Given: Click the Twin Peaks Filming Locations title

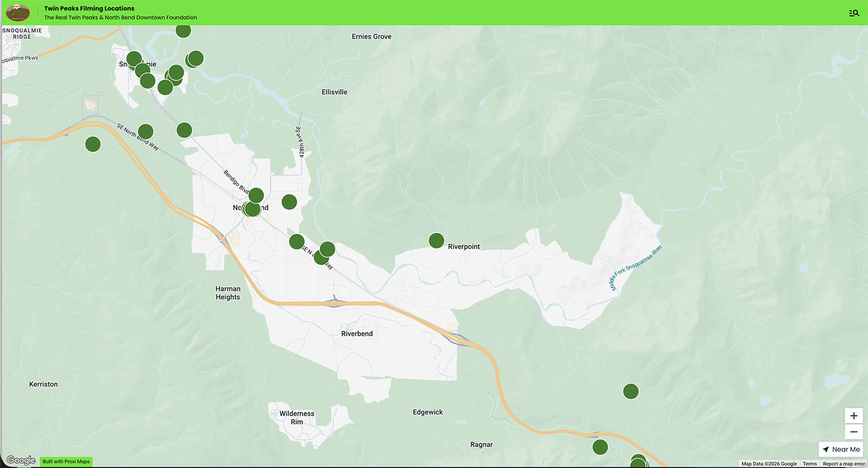Looking at the screenshot, I should [x=89, y=9].
